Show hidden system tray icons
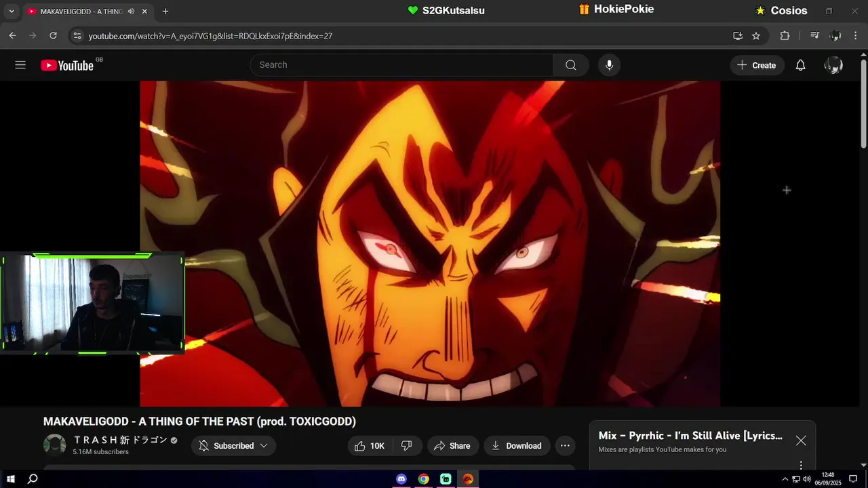The height and width of the screenshot is (488, 868). (x=785, y=479)
